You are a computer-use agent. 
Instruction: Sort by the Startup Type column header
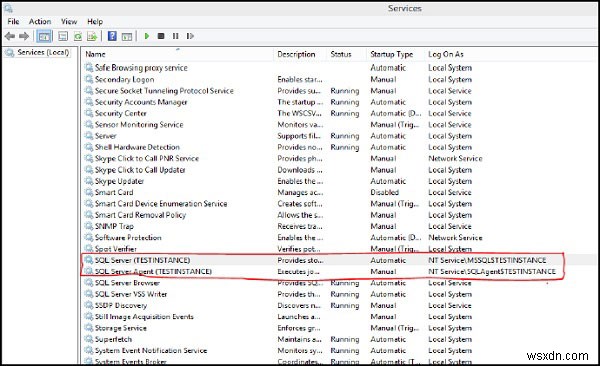coord(392,54)
